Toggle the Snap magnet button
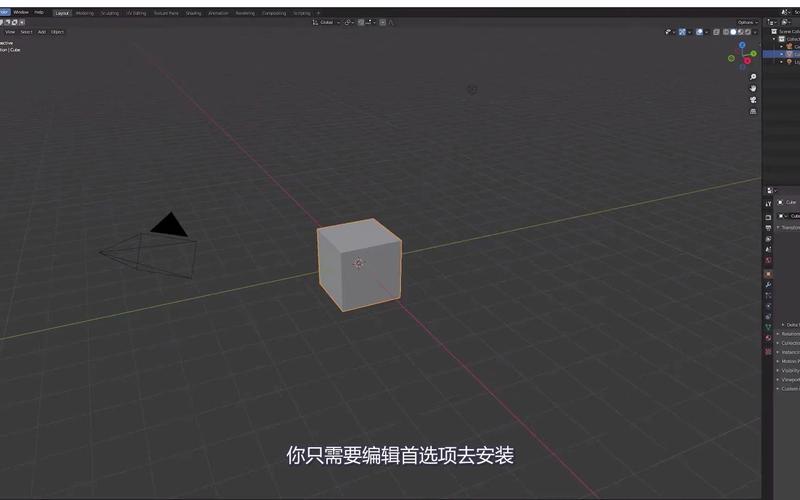800x500 pixels. 361,22
